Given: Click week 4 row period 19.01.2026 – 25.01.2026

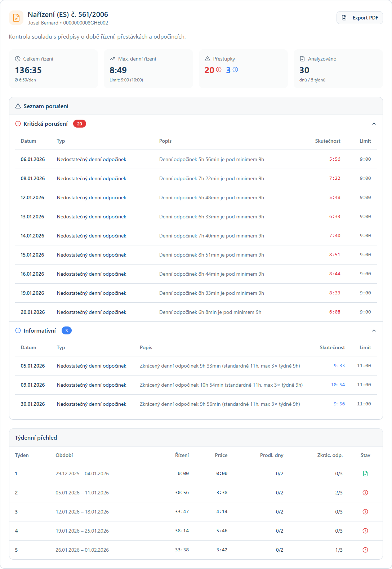Looking at the screenshot, I should tap(82, 531).
